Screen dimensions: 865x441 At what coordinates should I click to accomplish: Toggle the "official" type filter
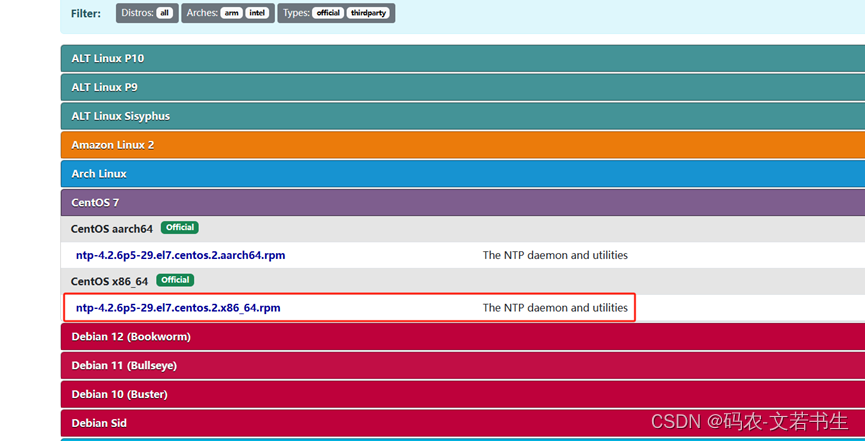pyautogui.click(x=328, y=13)
